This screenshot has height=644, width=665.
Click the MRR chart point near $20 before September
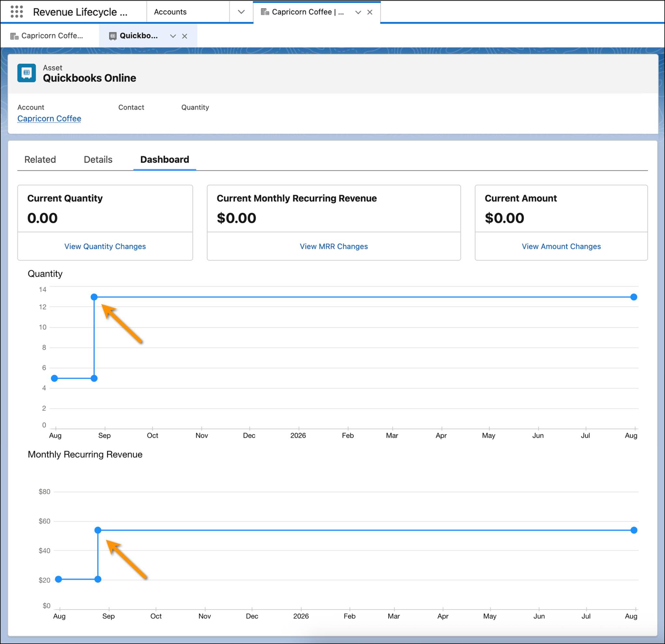[98, 579]
